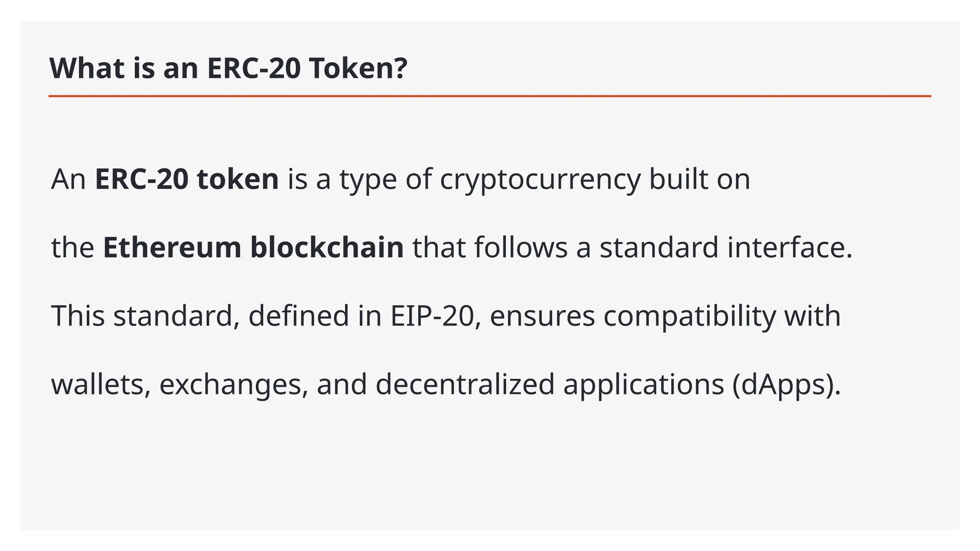The width and height of the screenshot is (980, 551).
Task: Click the phrase 'standard interface' in second line
Action: coord(726,247)
